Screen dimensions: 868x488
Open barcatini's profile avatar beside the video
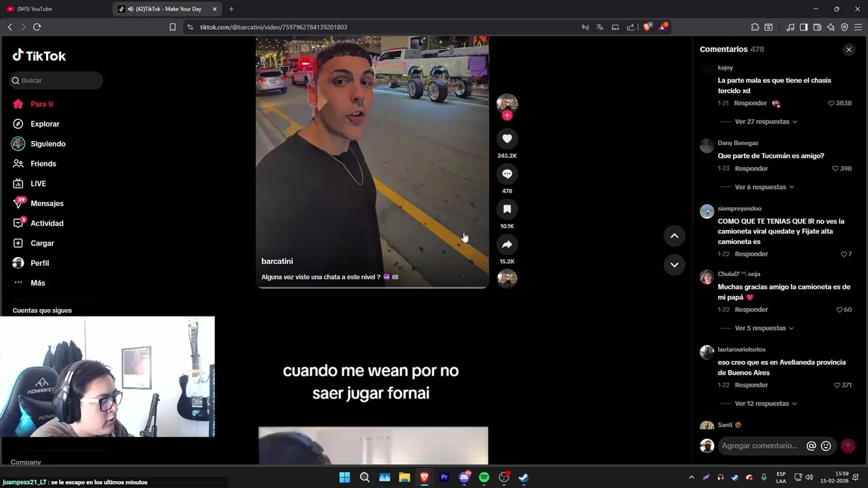(x=507, y=103)
